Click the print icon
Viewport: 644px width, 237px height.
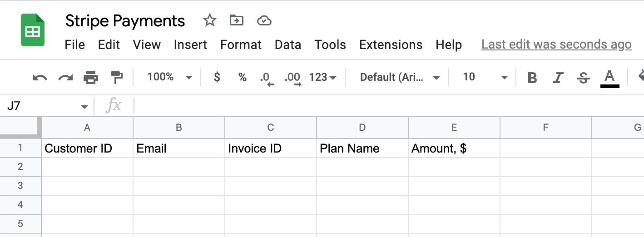coord(91,78)
